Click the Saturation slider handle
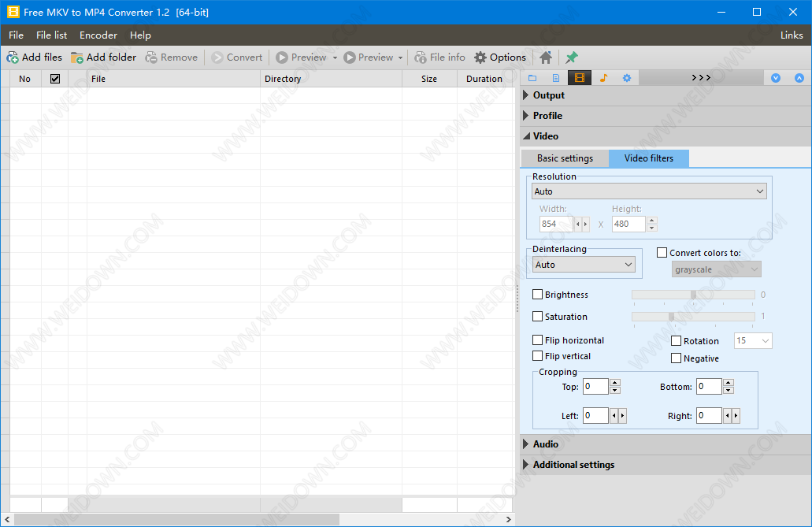Screen dimensions: 812x527 [671, 316]
